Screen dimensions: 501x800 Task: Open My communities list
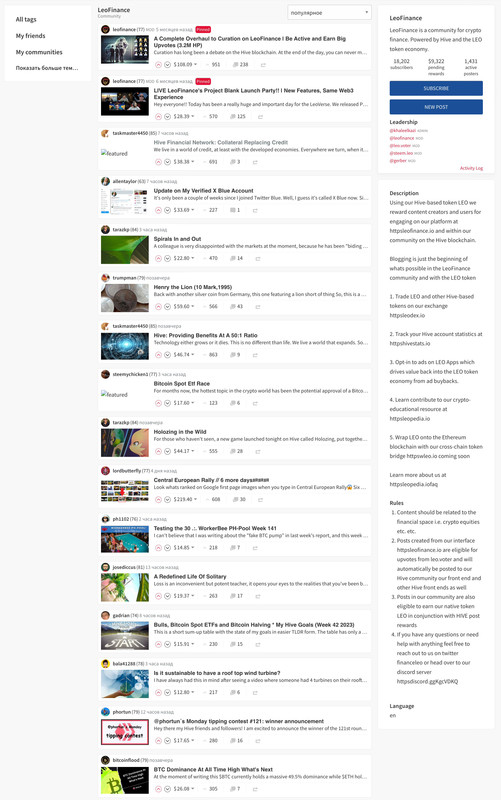pos(39,52)
